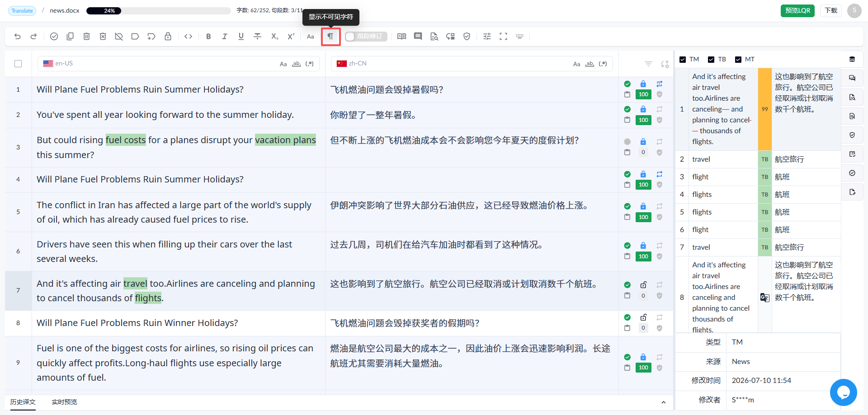The width and height of the screenshot is (868, 415).
Task: Confirm segment with the checkmark toolbar icon
Action: point(54,37)
